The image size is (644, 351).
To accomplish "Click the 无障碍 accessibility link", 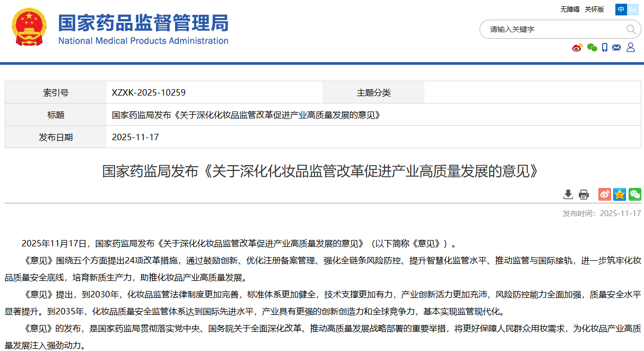I will tap(570, 10).
